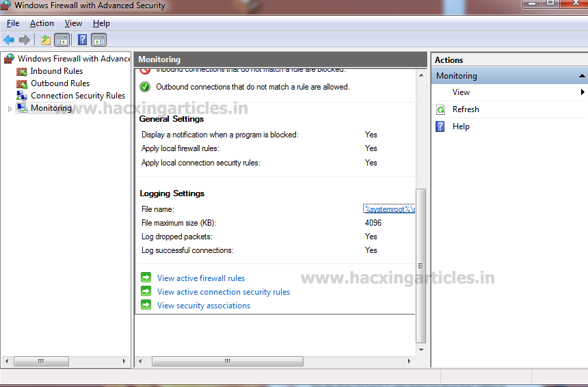588x387 pixels.
Task: Click the Log dropped packets label
Action: pyautogui.click(x=177, y=237)
